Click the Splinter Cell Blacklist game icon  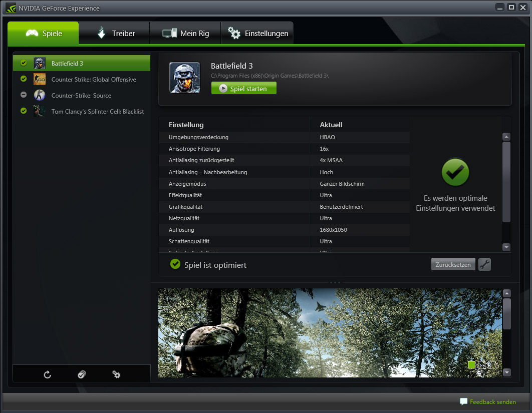[x=40, y=111]
